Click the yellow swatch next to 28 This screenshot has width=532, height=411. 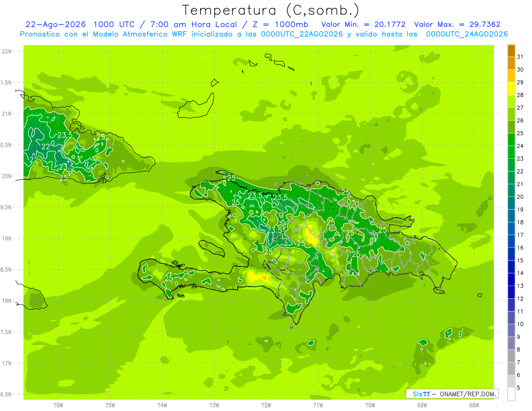511,89
